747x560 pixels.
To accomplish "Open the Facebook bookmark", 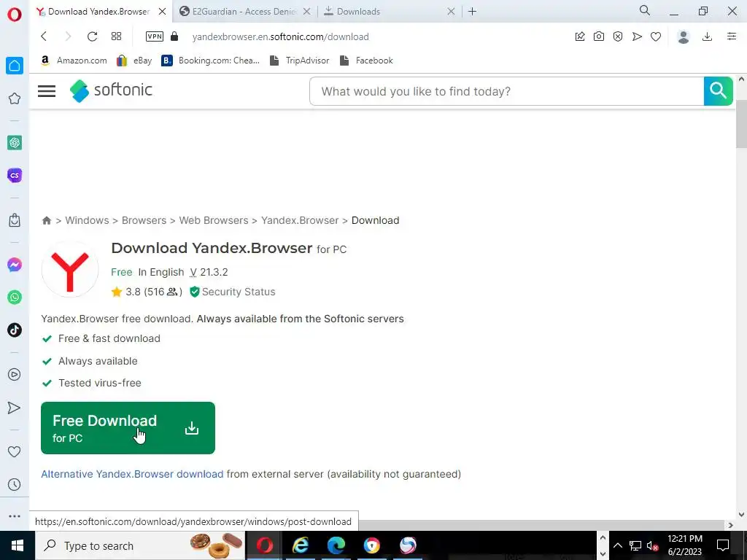I will tap(366, 61).
